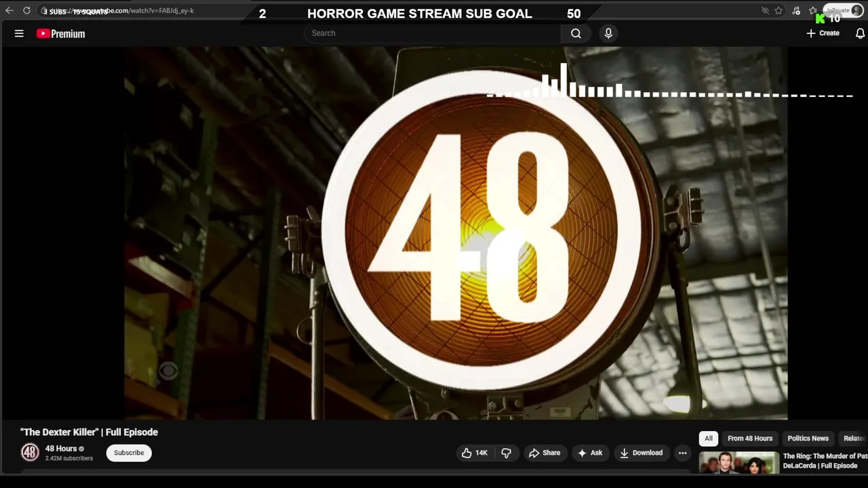868x488 pixels.
Task: Reload the page in the browser
Action: (x=26, y=11)
